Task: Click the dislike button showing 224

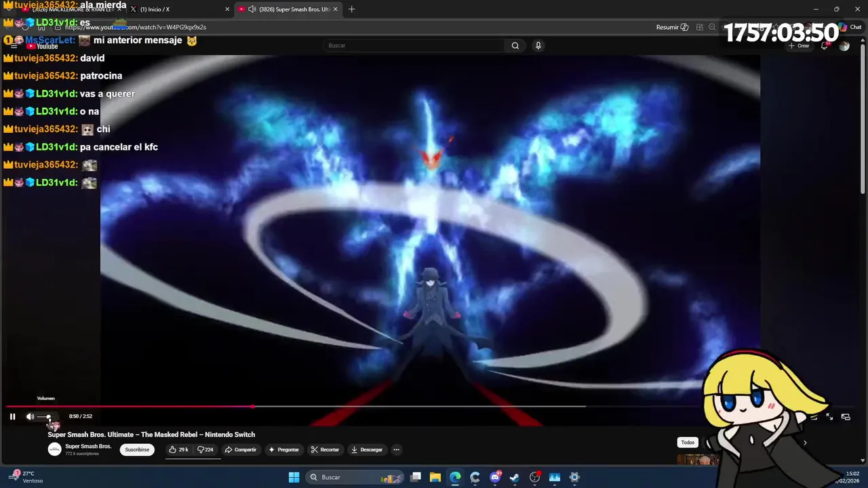Action: click(205, 449)
